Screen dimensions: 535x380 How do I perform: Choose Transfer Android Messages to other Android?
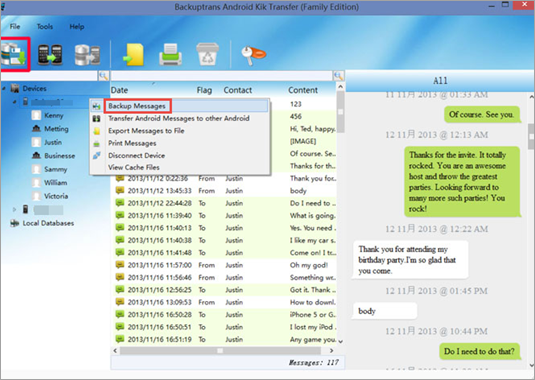coord(180,118)
